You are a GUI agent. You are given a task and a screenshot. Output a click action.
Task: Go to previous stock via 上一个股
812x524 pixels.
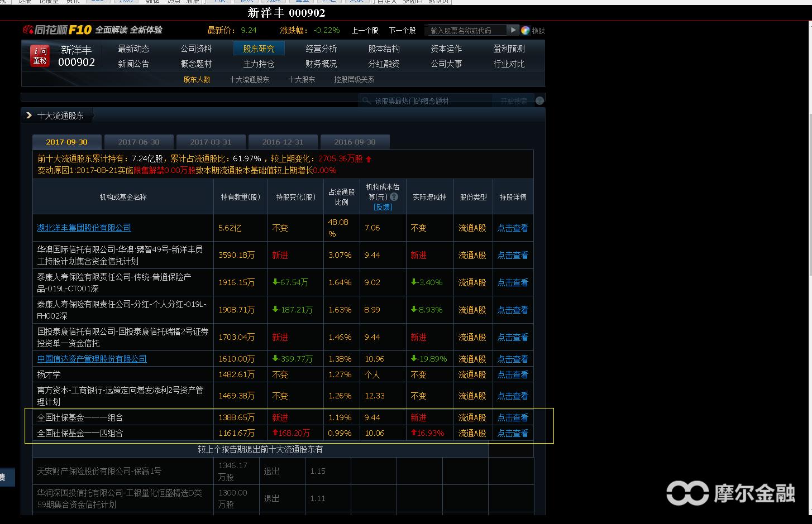[365, 31]
